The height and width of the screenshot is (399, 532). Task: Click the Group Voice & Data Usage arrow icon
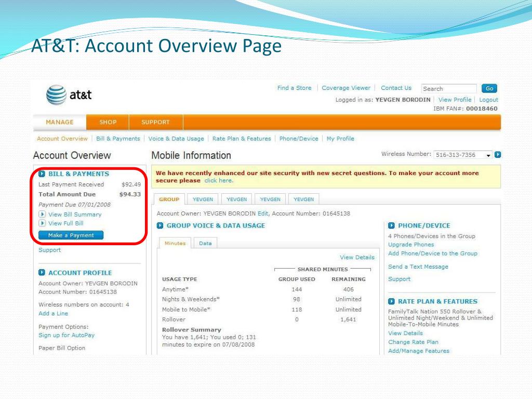[x=160, y=225]
